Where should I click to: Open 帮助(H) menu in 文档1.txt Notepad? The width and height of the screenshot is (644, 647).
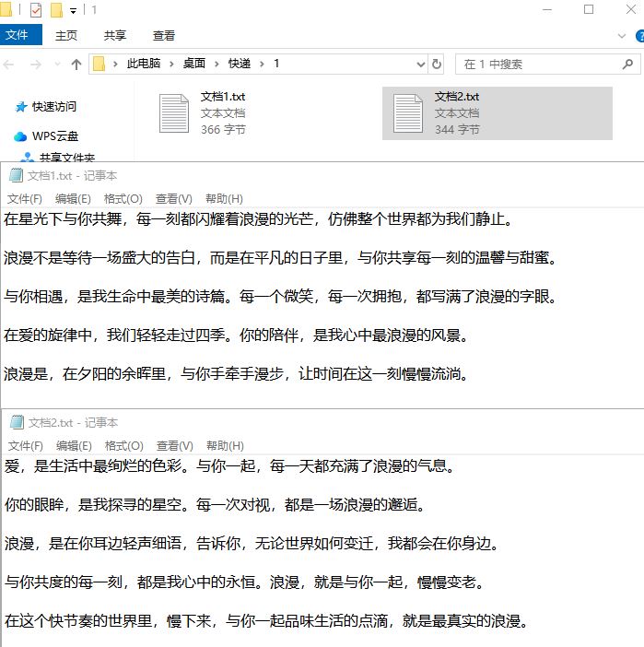(224, 199)
